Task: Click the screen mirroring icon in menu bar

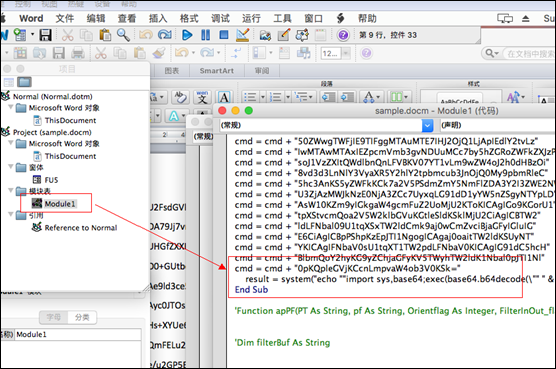Action: [505, 18]
